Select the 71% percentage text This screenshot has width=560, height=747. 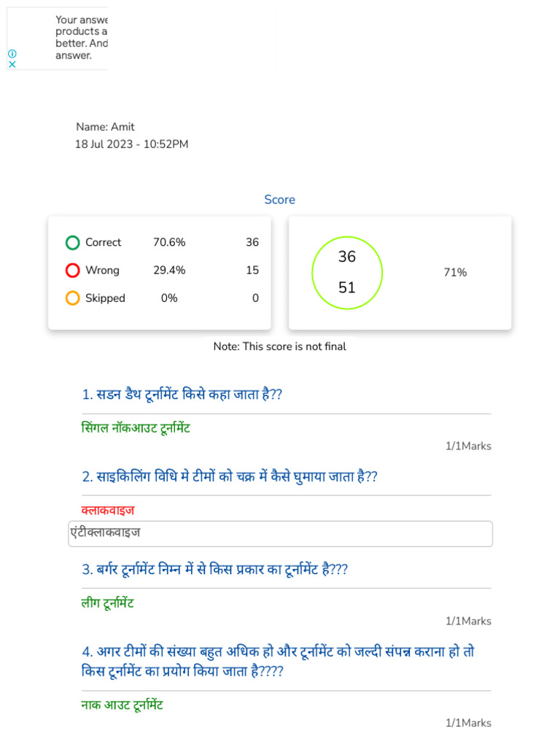click(455, 273)
